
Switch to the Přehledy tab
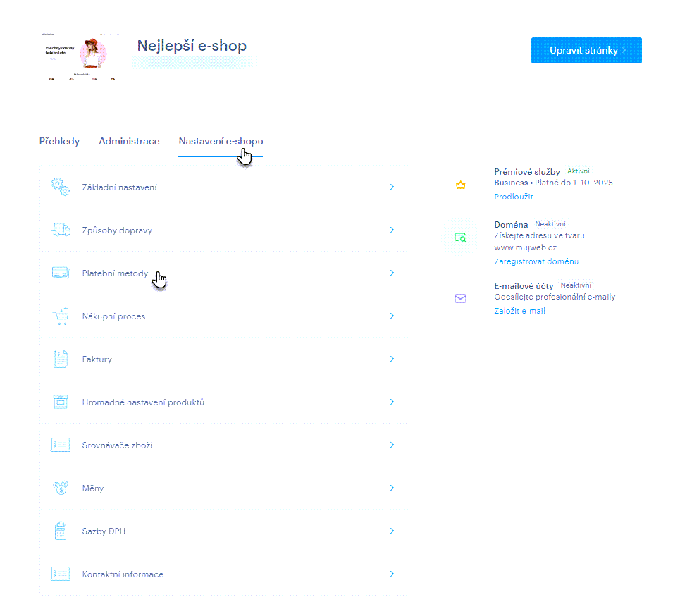(59, 141)
